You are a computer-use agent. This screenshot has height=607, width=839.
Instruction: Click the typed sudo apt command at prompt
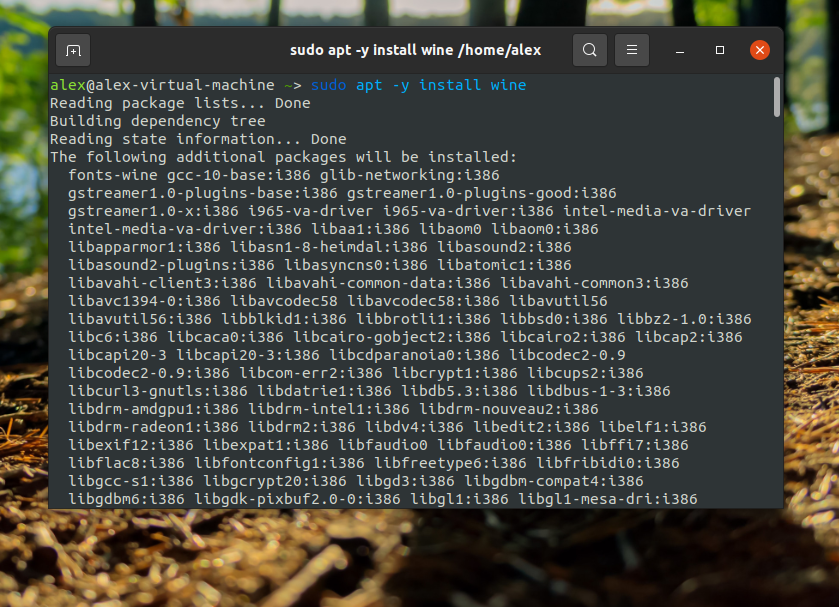pyautogui.click(x=418, y=85)
